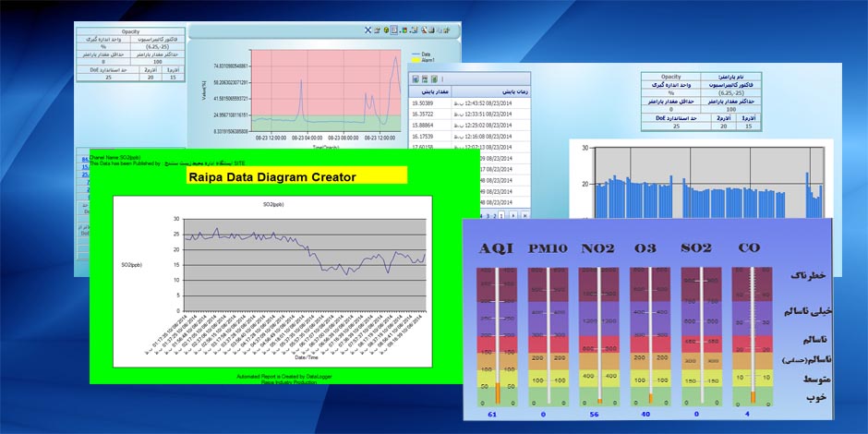This screenshot has width=868, height=434.
Task: Click the SO2(ppb) line chart plot area
Action: 305,265
